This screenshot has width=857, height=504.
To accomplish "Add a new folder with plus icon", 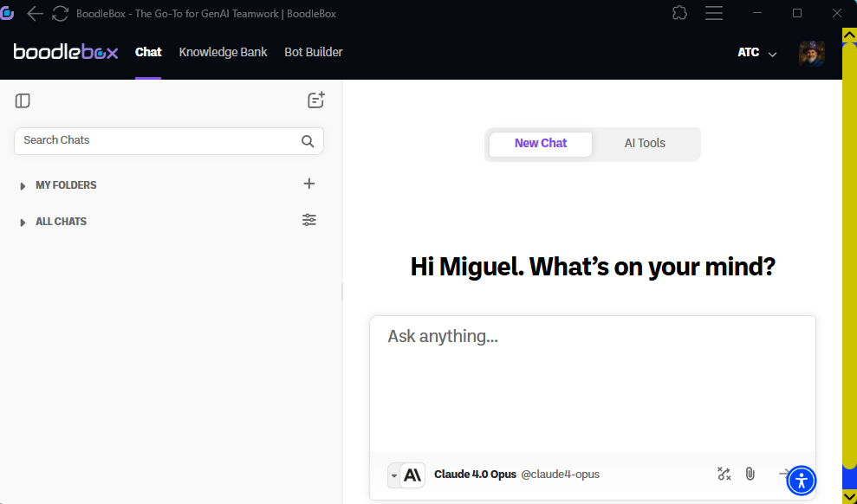I will click(309, 184).
